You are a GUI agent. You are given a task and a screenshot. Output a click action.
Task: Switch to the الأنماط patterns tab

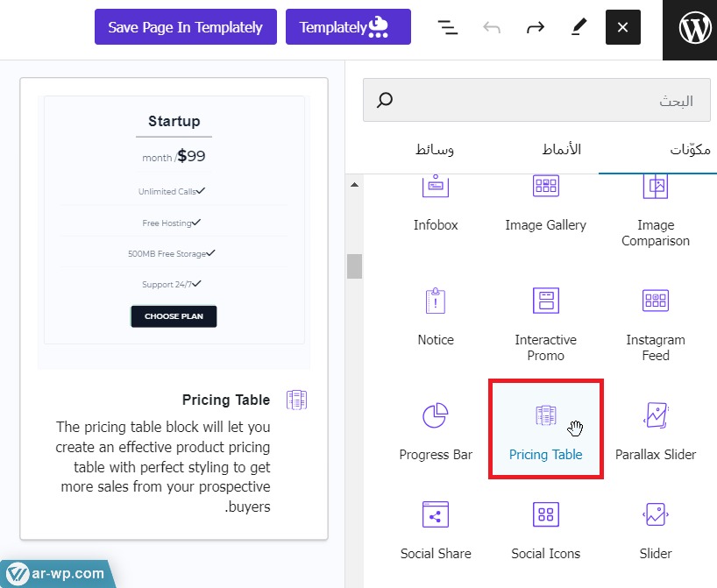(x=561, y=150)
